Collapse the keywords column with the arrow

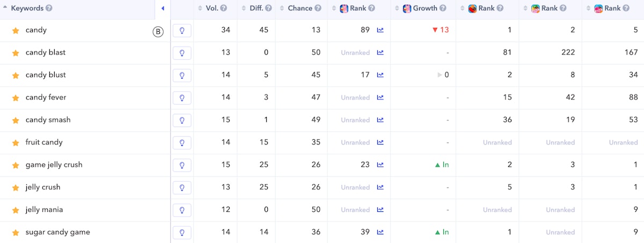pos(163,9)
